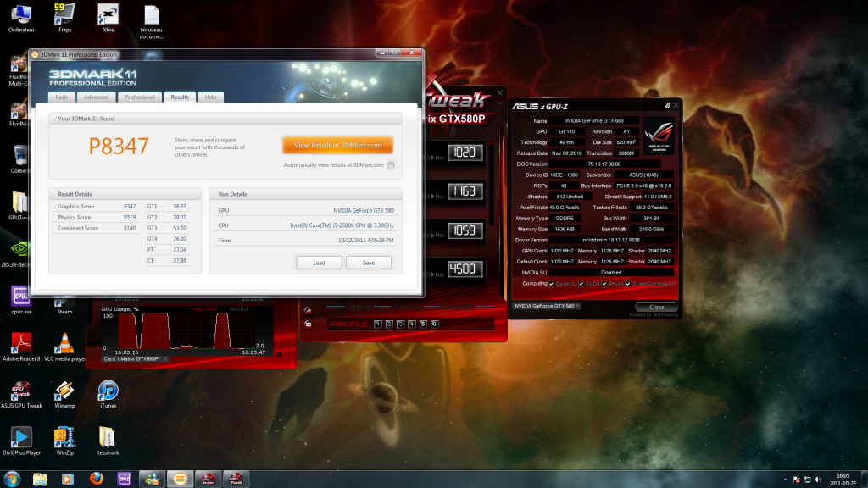Open the Help tab
The height and width of the screenshot is (488, 868).
[210, 97]
